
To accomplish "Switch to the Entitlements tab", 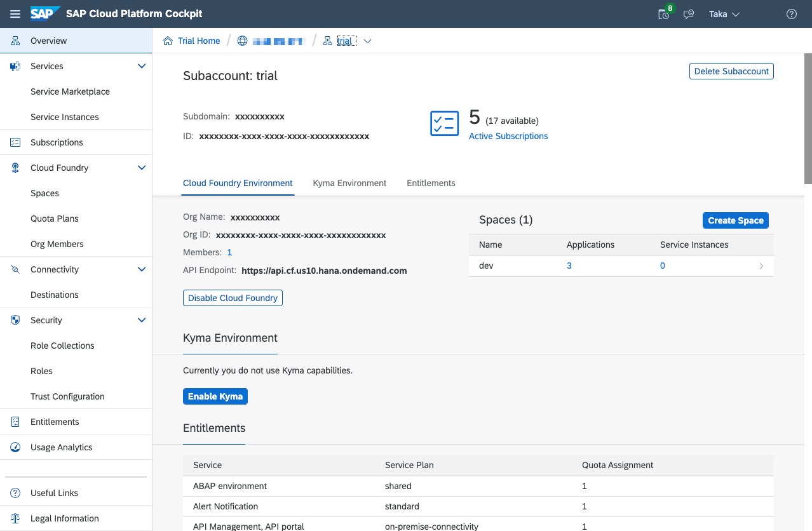I will coord(431,183).
